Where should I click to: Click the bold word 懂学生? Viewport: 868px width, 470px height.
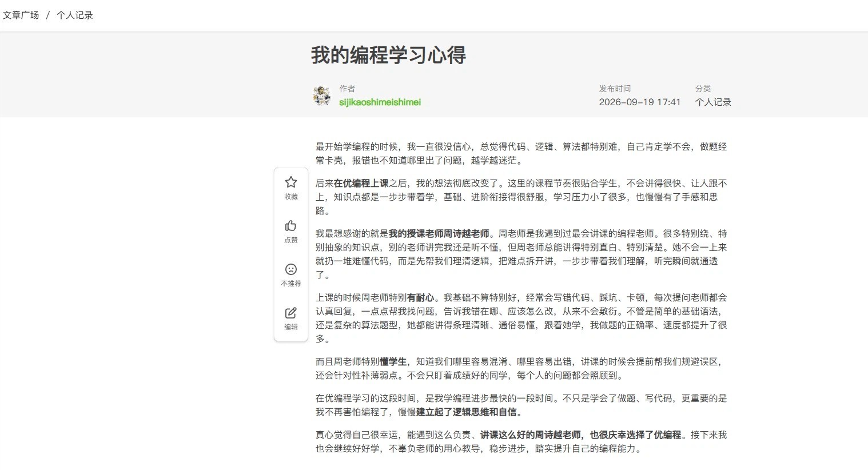(393, 362)
